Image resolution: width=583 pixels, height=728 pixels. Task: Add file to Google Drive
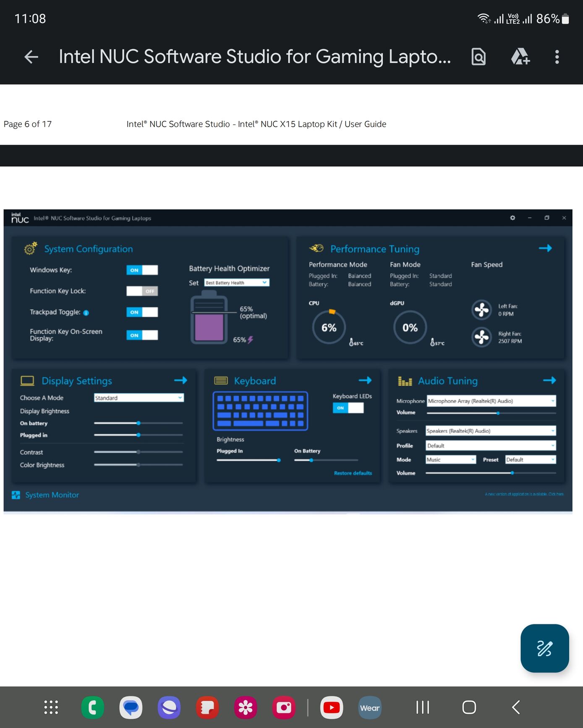point(520,57)
